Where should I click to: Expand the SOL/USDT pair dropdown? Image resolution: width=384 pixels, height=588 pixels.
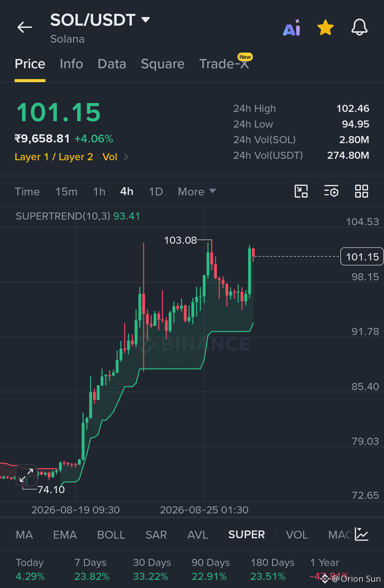pyautogui.click(x=145, y=20)
